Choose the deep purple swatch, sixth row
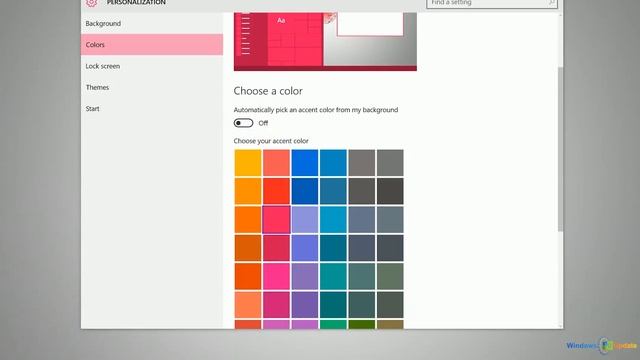The width and height of the screenshot is (640, 360). [304, 304]
